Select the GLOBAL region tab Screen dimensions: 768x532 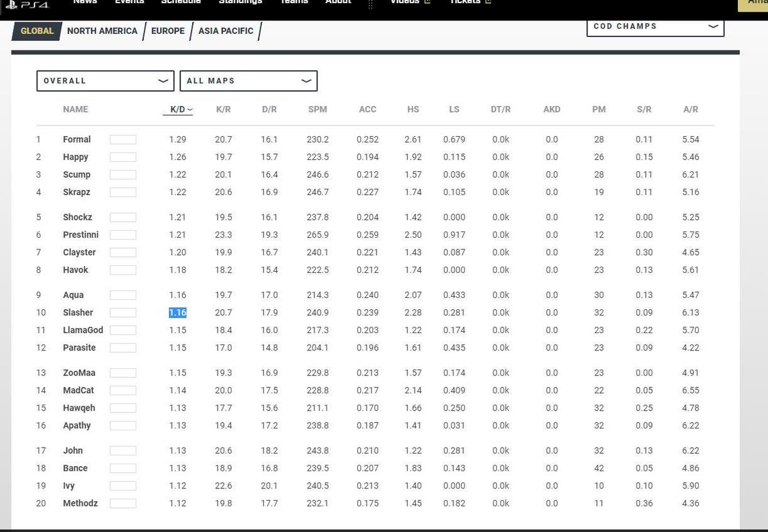pyautogui.click(x=36, y=31)
